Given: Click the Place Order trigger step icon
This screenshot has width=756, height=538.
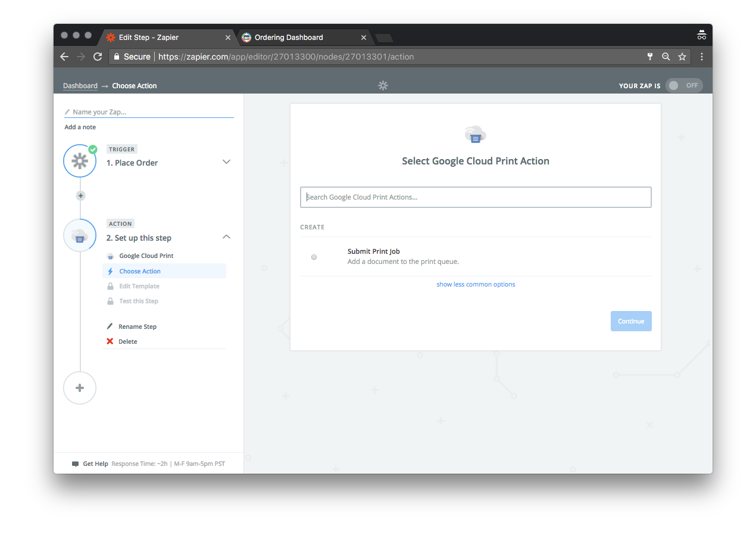Looking at the screenshot, I should (80, 161).
